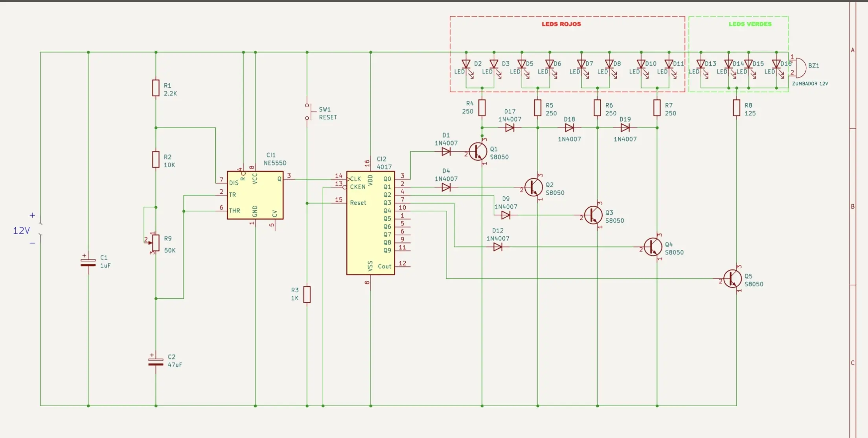Select diode D12 1N4007 symbol
The height and width of the screenshot is (438, 868).
coord(498,247)
